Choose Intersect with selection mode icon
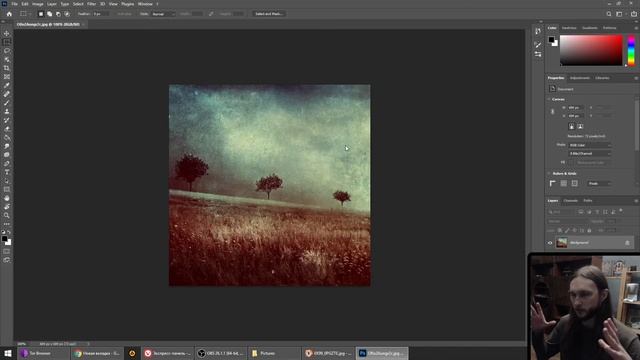The height and width of the screenshot is (360, 640). [x=67, y=14]
